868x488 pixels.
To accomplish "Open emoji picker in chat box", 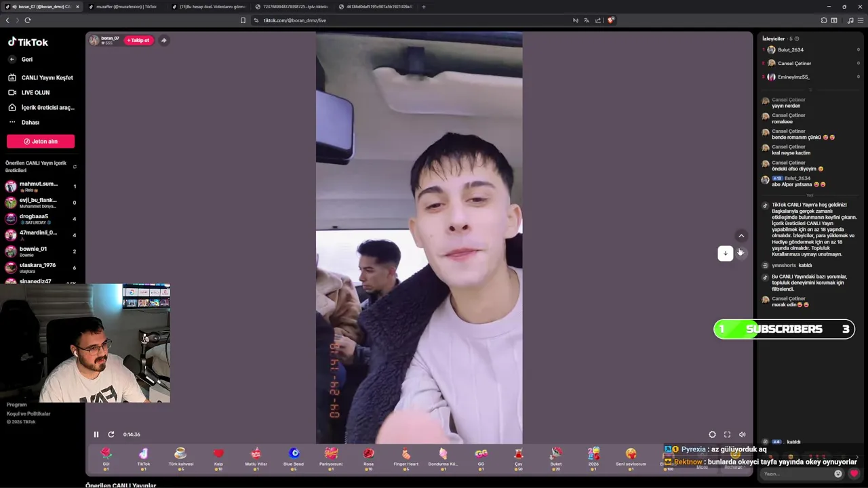I will point(838,474).
